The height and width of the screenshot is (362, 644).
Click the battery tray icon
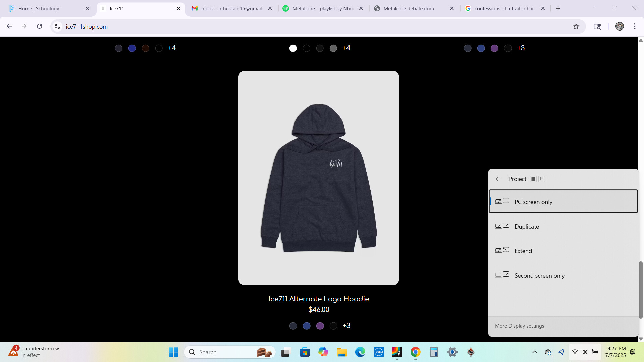tap(595, 352)
